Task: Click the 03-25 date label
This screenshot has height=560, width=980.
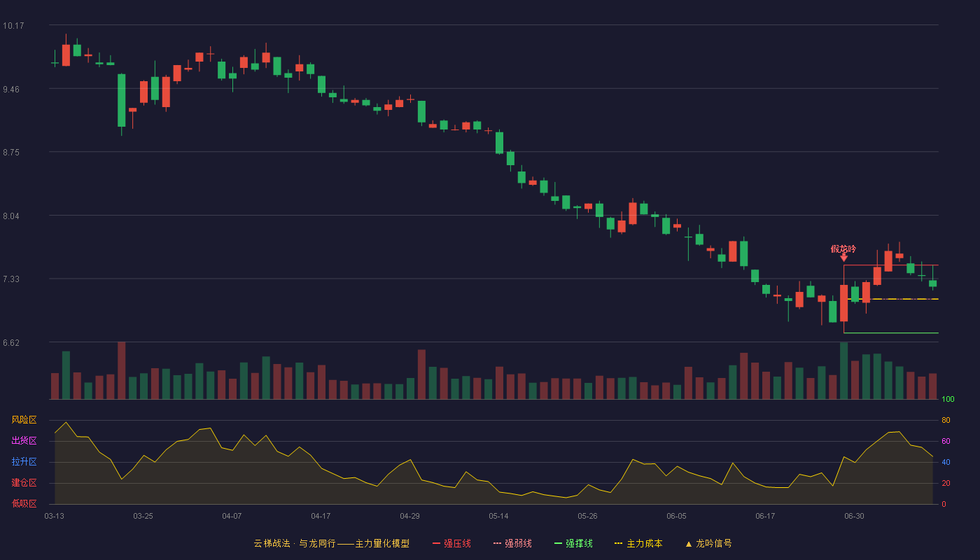Action: (x=143, y=516)
